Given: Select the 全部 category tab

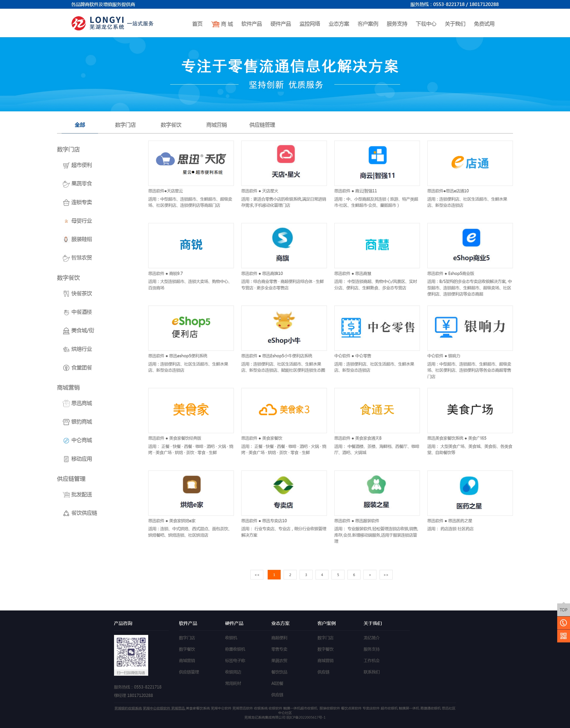Looking at the screenshot, I should tap(80, 125).
